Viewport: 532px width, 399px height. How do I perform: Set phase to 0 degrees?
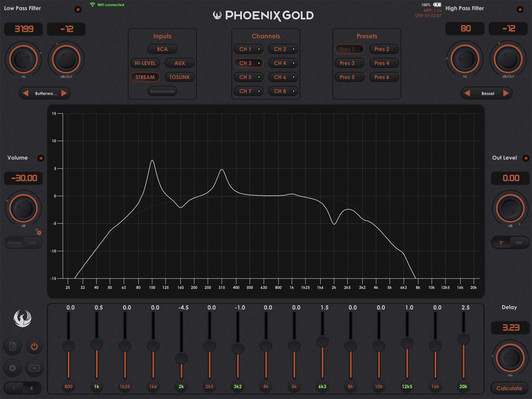coord(501,243)
